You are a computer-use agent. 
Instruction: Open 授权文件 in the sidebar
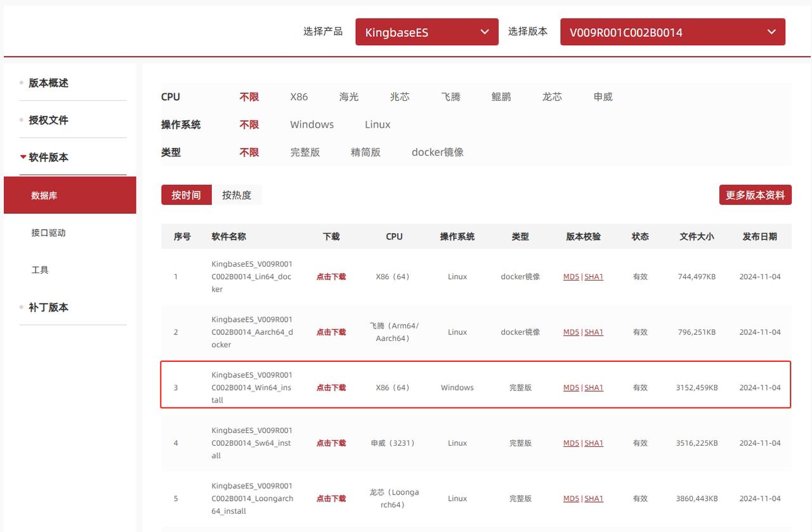click(48, 120)
